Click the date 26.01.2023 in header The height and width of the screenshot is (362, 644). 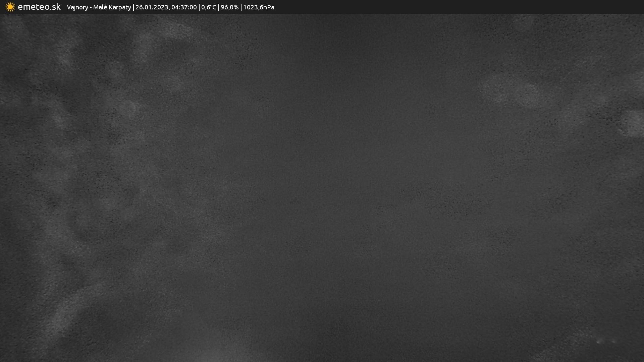click(x=152, y=7)
